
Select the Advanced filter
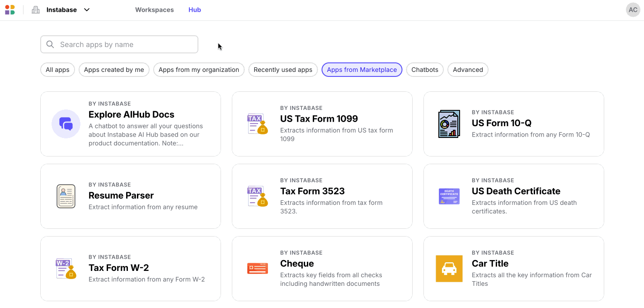point(468,70)
